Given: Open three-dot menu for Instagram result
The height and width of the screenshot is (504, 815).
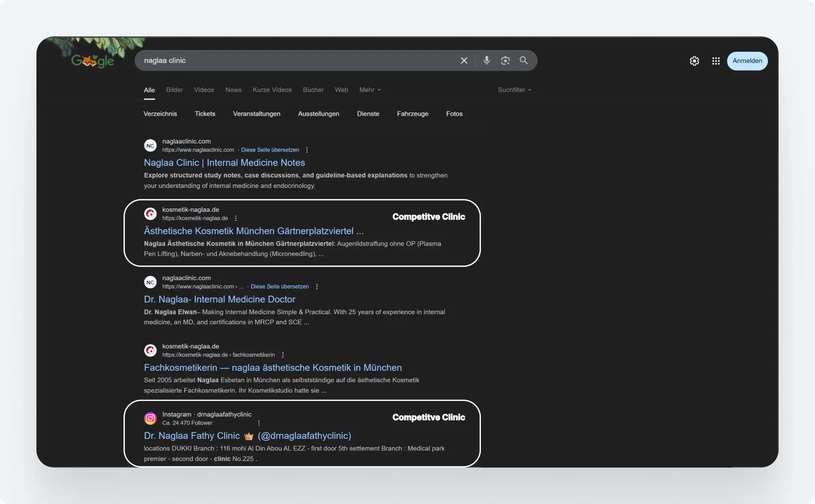Looking at the screenshot, I should tap(259, 423).
